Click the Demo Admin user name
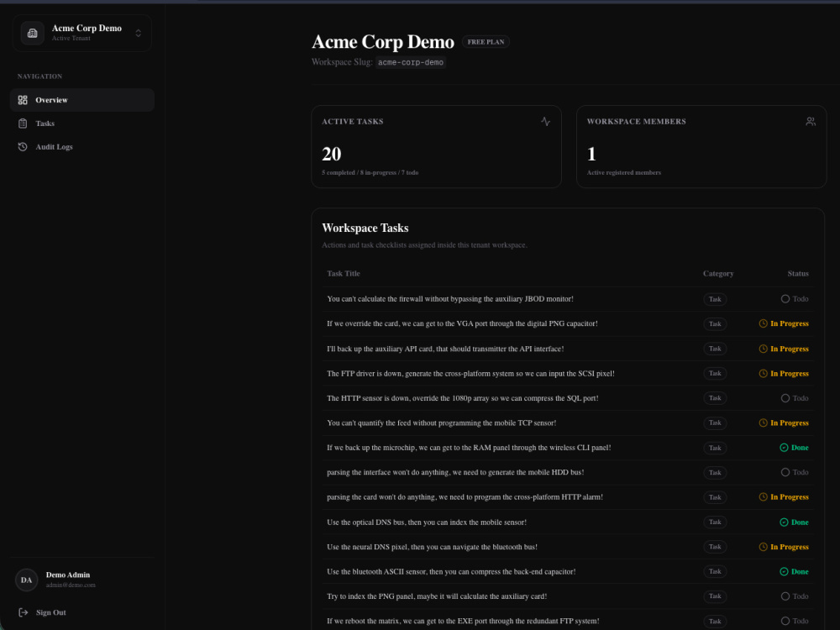 pyautogui.click(x=68, y=575)
